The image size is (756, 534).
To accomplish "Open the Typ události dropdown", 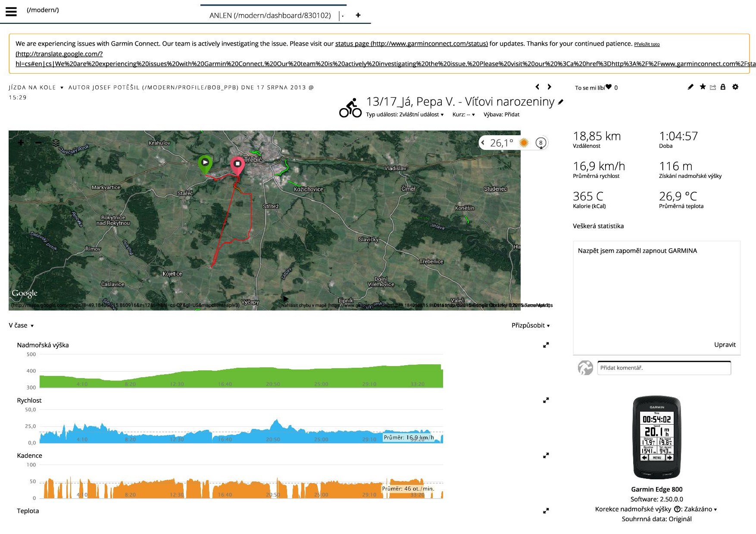I will [x=404, y=115].
